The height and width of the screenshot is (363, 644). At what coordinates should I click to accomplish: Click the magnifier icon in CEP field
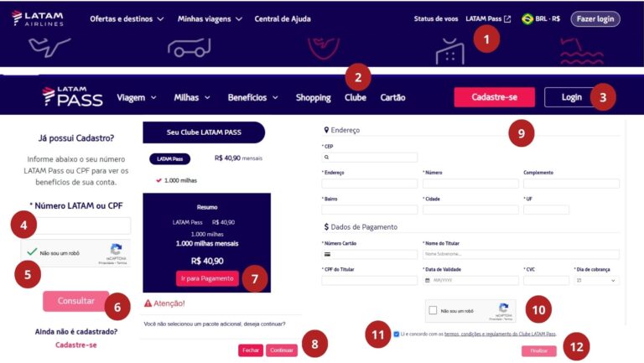327,158
